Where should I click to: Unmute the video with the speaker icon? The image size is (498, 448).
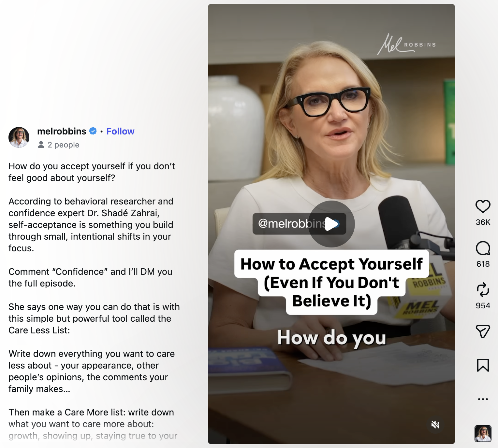(435, 425)
